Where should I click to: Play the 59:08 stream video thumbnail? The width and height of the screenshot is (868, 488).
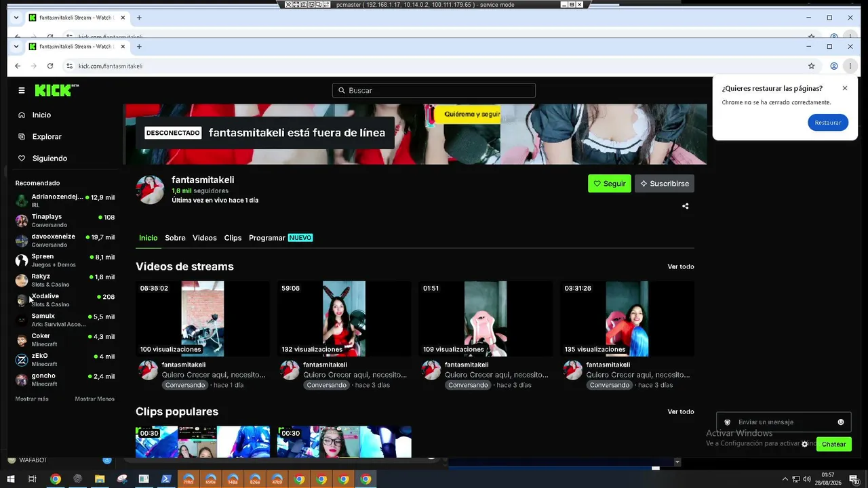pyautogui.click(x=344, y=319)
